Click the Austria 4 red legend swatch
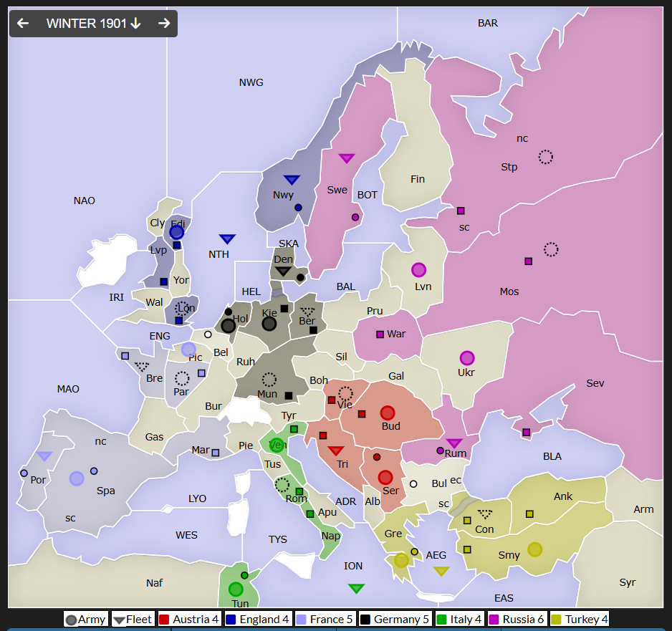 point(164,620)
